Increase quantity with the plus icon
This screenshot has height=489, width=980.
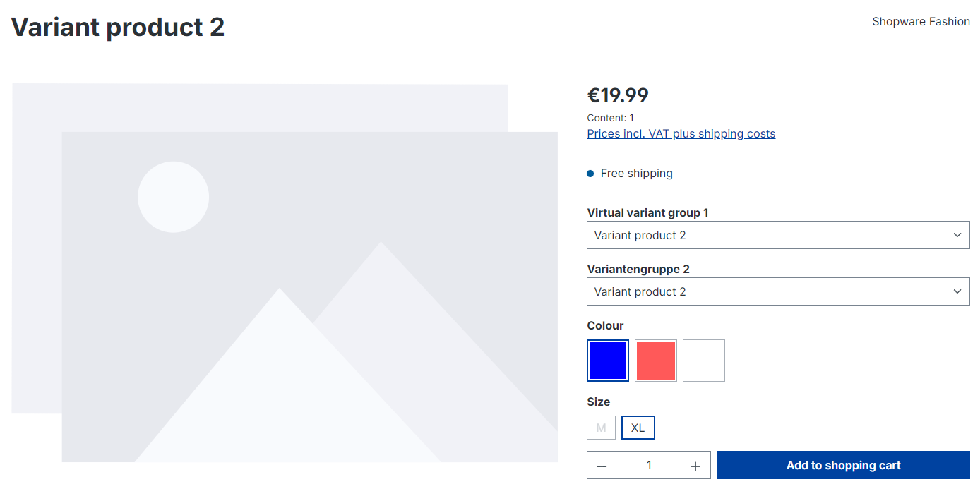tap(695, 466)
